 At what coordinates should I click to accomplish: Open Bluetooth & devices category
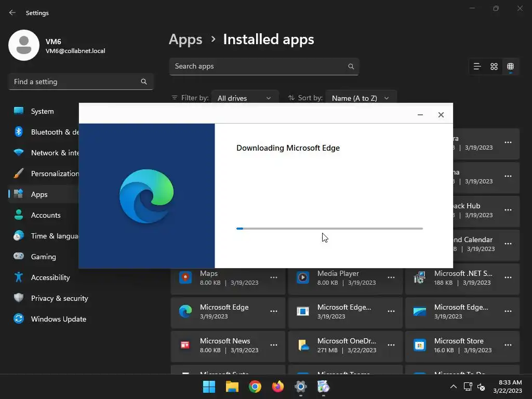(x=44, y=132)
